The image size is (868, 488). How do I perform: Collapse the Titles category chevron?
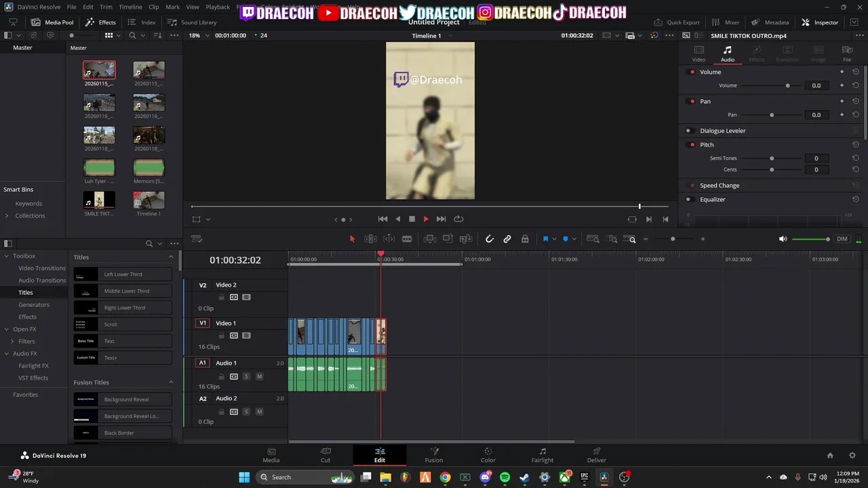171,257
